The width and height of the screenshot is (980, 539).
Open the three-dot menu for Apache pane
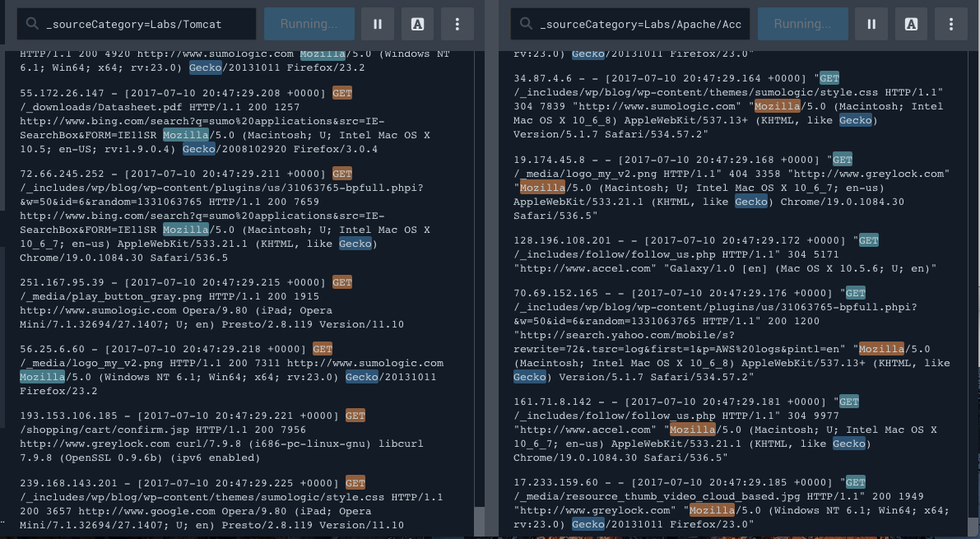pyautogui.click(x=951, y=25)
